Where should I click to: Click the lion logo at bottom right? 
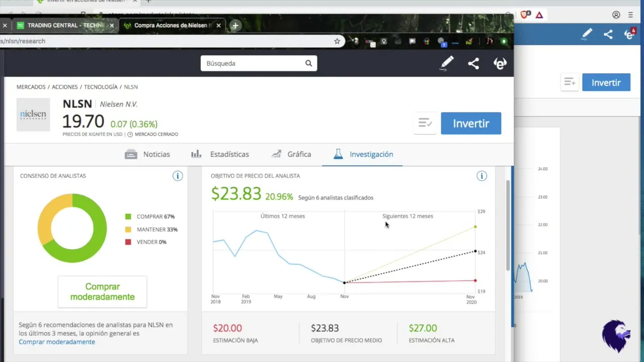click(616, 336)
